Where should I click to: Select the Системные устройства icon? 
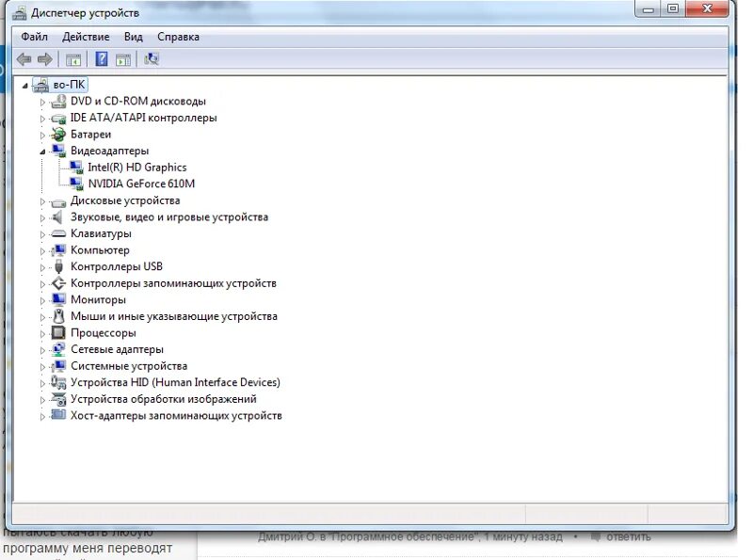(x=58, y=366)
